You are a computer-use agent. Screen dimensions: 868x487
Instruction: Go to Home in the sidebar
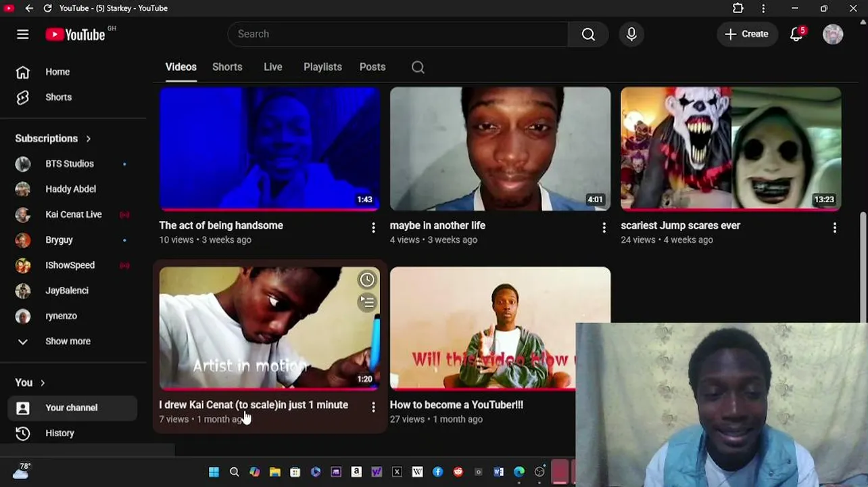click(x=57, y=72)
